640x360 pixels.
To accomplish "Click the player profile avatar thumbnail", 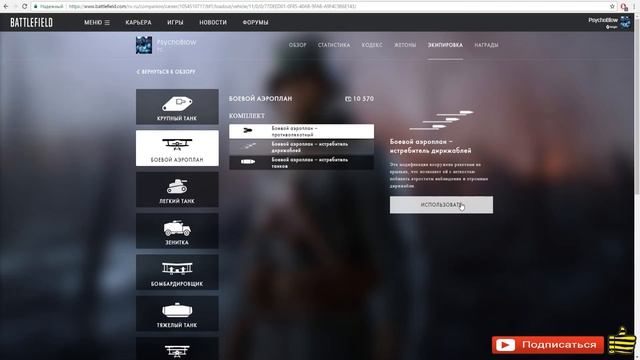I will coord(144,45).
